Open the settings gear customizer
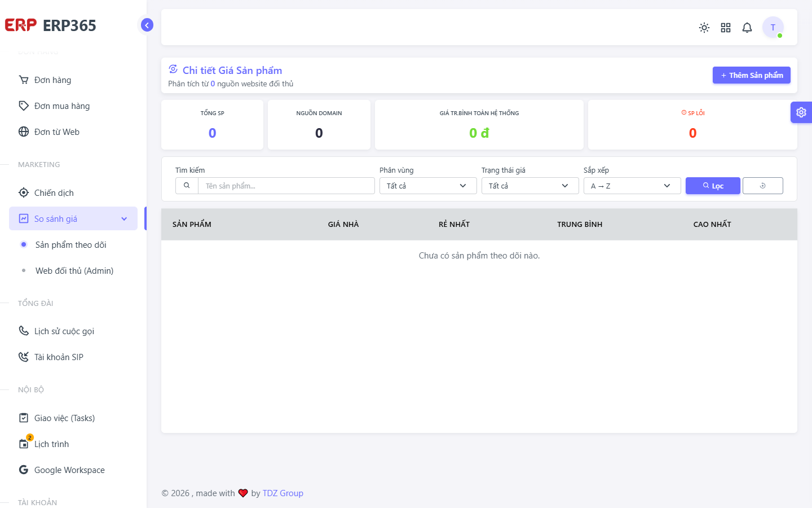Screen dimensions: 812x508 click(801, 112)
